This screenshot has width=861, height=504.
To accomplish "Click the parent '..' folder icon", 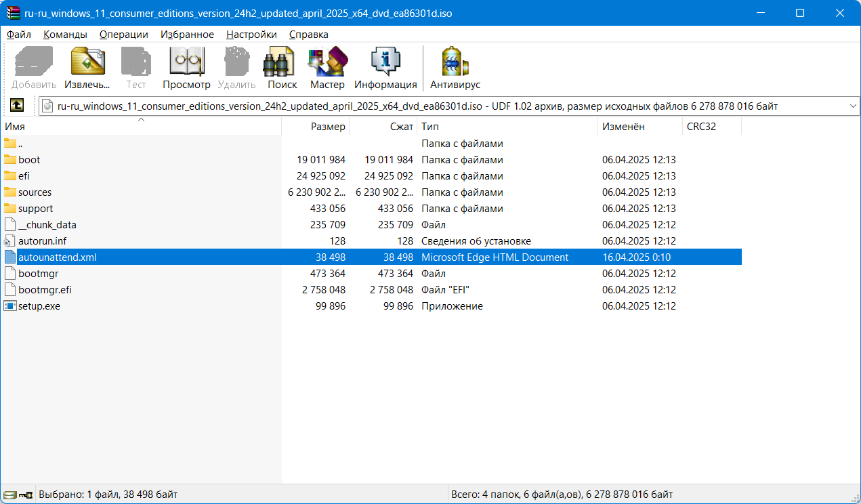I will coord(9,144).
